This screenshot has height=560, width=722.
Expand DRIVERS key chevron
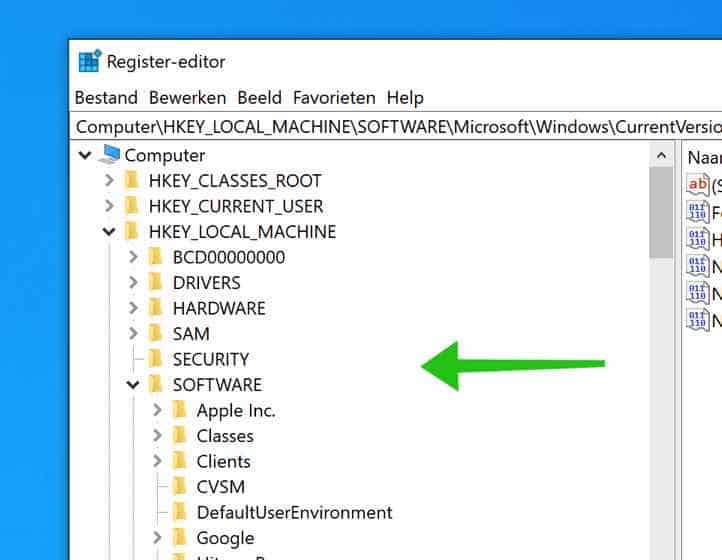133,282
